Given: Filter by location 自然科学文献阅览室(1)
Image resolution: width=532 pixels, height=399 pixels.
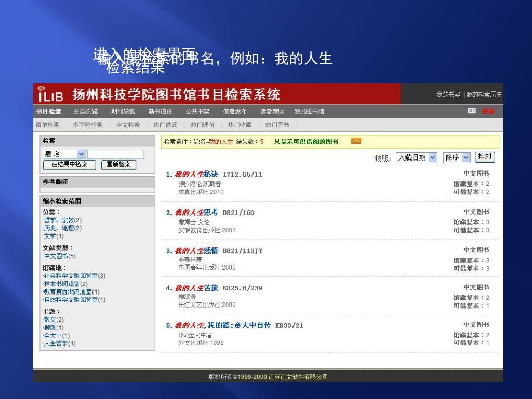Looking at the screenshot, I should pos(75,300).
